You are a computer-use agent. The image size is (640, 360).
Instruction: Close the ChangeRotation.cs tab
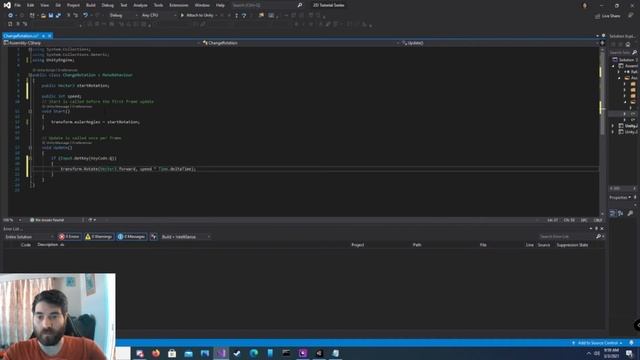point(50,36)
